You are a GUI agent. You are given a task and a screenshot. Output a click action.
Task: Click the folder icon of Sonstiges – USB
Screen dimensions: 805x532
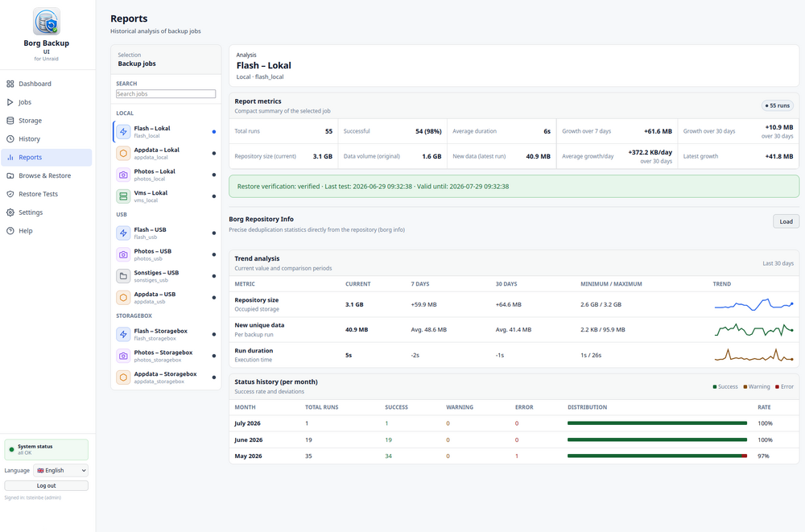point(123,276)
